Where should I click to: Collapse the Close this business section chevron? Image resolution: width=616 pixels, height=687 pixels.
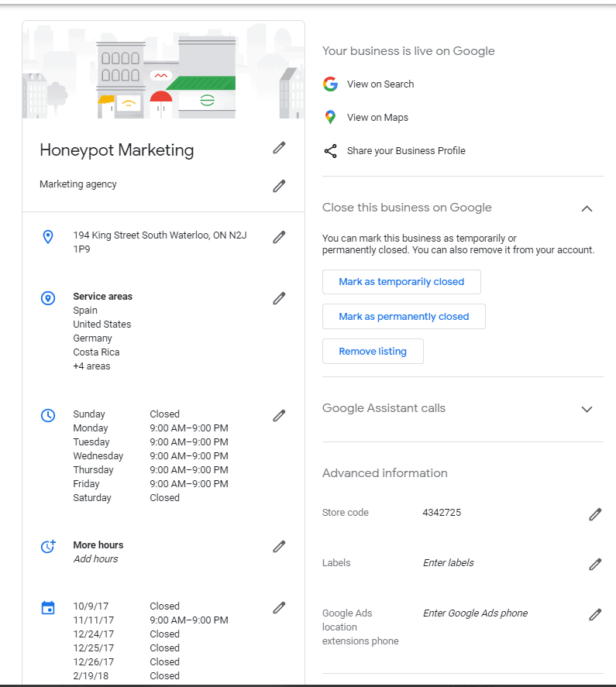(587, 208)
